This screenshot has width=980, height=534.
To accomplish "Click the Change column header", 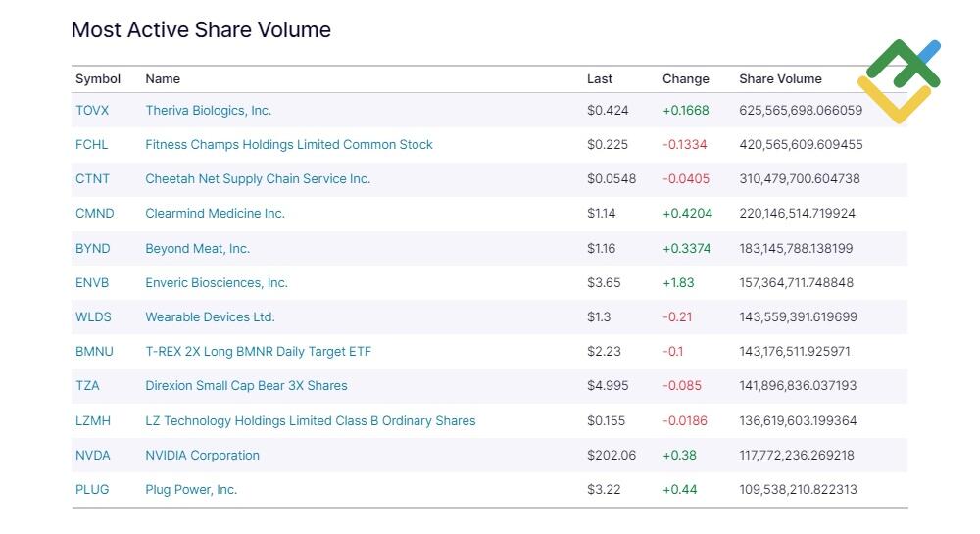I will click(686, 79).
